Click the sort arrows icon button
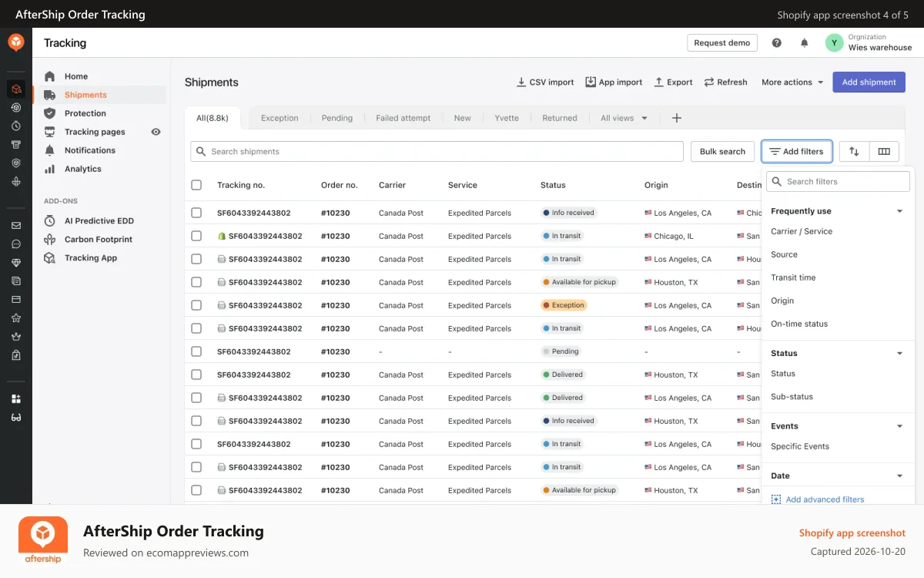924x578 pixels. click(854, 151)
